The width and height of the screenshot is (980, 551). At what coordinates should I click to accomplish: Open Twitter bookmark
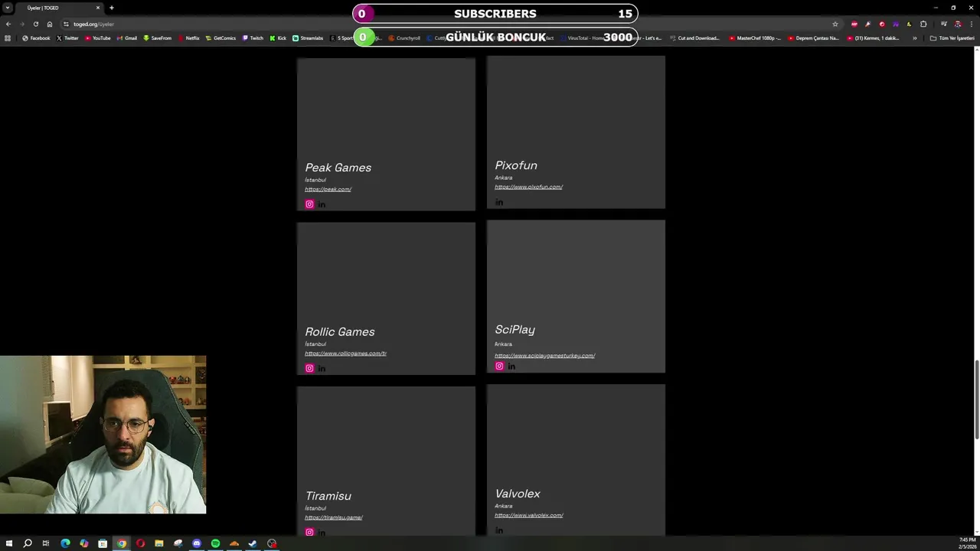pyautogui.click(x=67, y=38)
